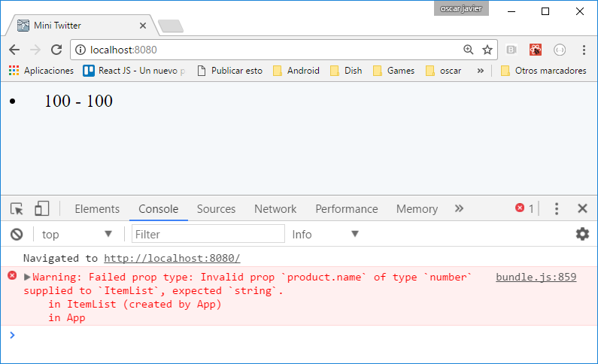598x364 pixels.
Task: Click the gray B extension icon
Action: (511, 50)
